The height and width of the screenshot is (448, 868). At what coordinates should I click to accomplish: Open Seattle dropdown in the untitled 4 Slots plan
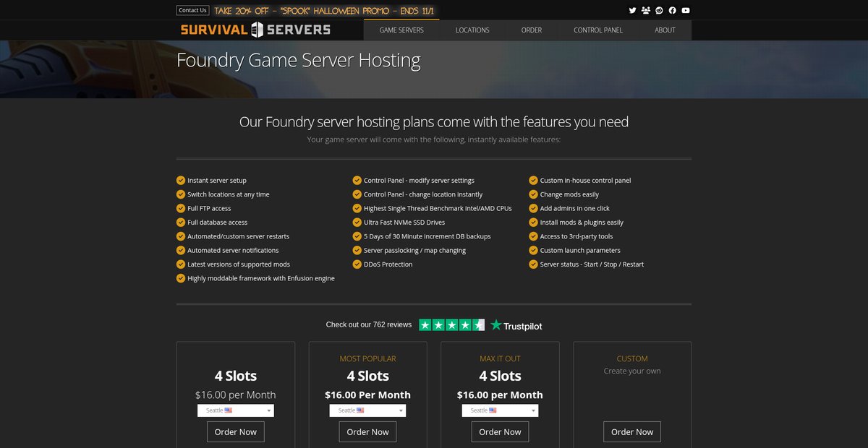(x=236, y=410)
